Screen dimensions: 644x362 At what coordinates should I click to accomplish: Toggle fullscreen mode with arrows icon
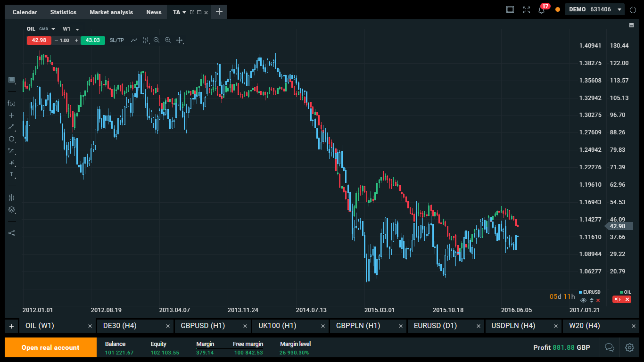point(527,10)
